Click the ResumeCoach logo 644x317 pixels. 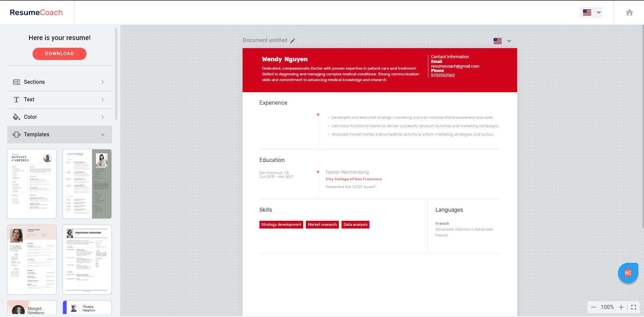(36, 12)
